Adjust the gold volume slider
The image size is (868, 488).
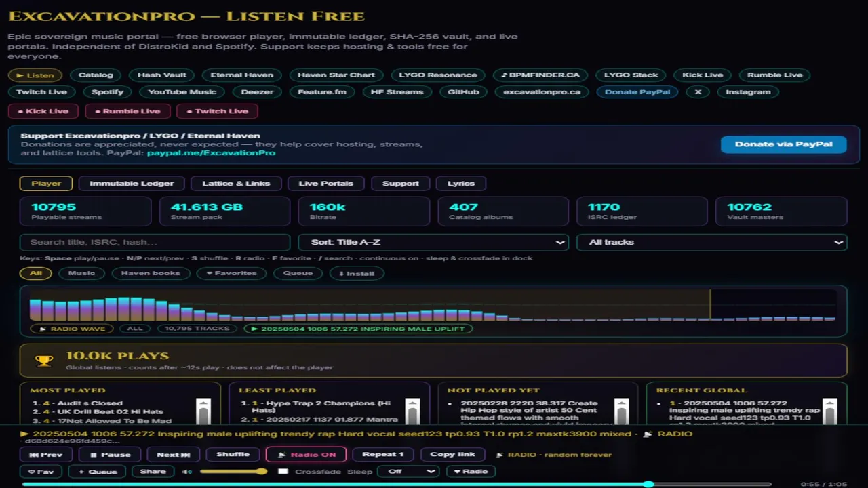click(233, 471)
